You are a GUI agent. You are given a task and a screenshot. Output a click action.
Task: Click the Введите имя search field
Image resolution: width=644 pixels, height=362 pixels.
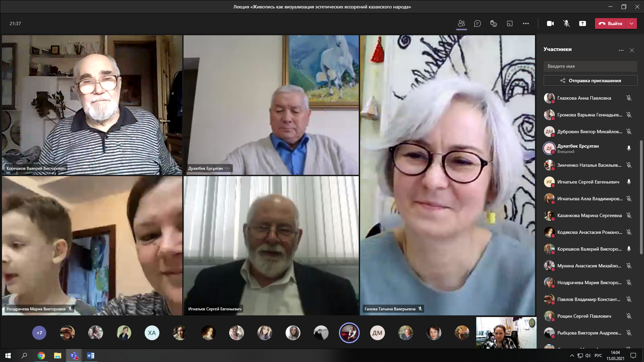coord(590,66)
